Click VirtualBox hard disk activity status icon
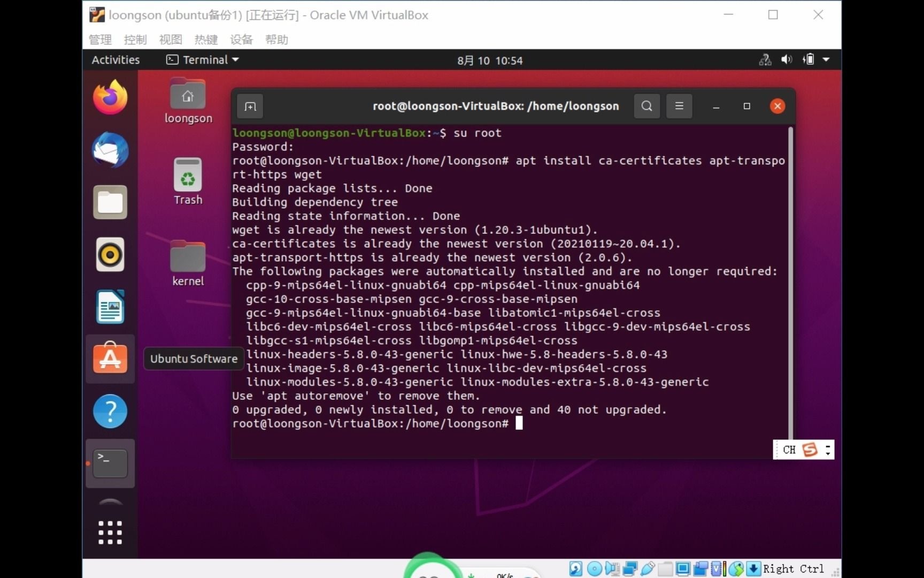924x578 pixels. [x=575, y=568]
